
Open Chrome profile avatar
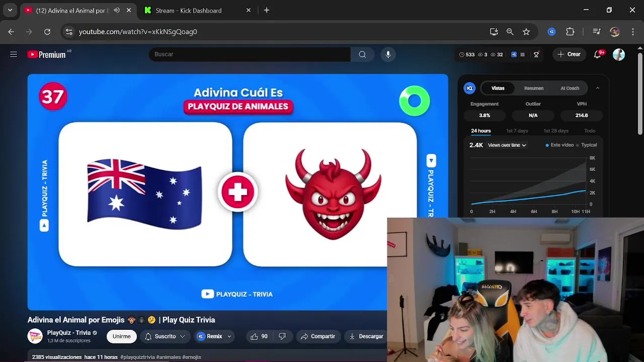(x=614, y=32)
